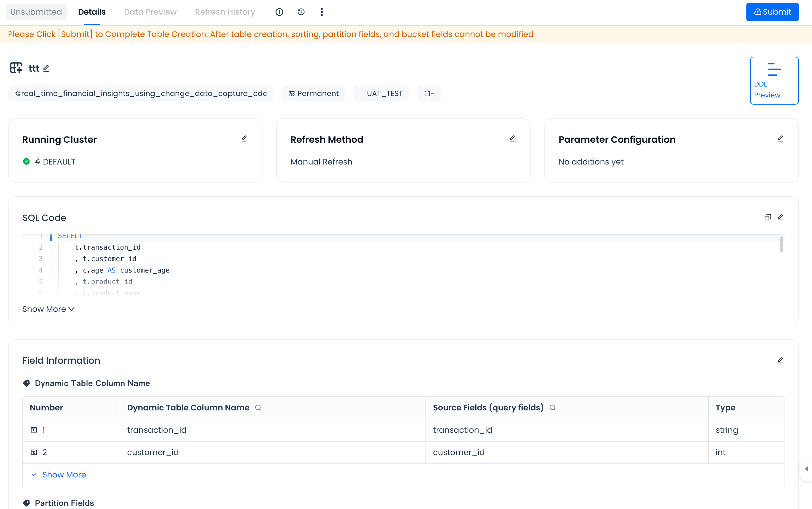812x509 pixels.
Task: Open the three-dot more options menu
Action: (x=322, y=12)
